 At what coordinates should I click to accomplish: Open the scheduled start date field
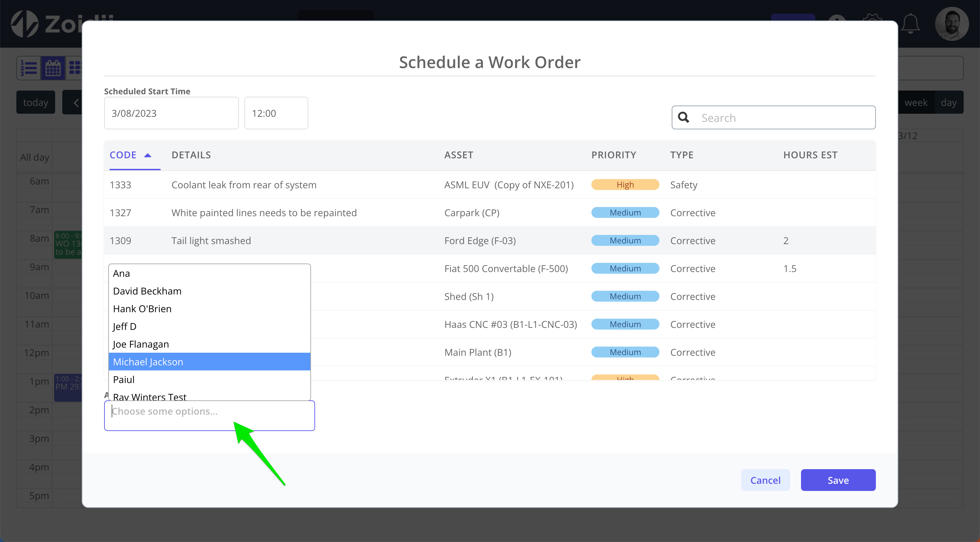(x=171, y=113)
